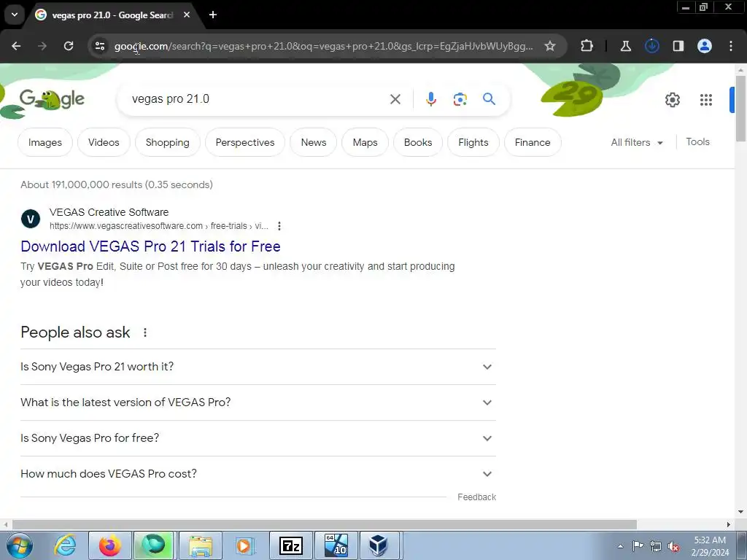Open more options for VEGAS result
747x560 pixels.
click(x=279, y=226)
